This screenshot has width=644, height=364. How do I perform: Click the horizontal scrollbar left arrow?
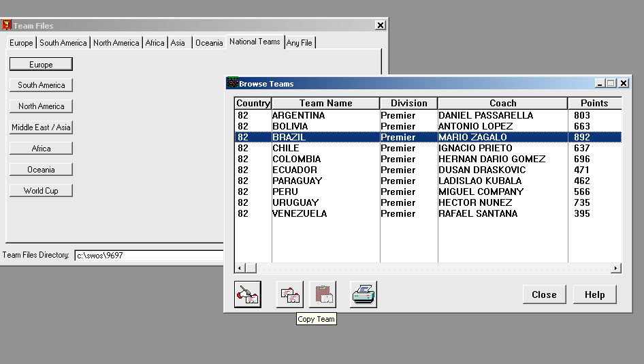[x=240, y=269]
